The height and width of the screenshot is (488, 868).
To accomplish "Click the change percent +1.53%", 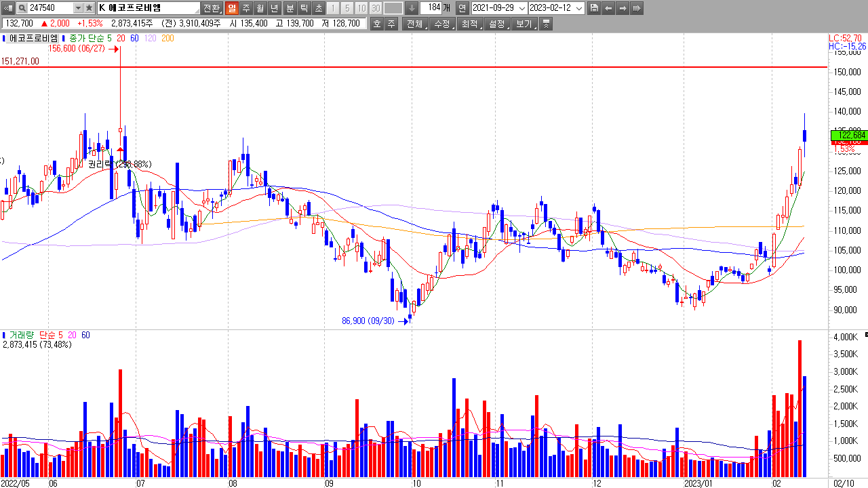I will (90, 24).
